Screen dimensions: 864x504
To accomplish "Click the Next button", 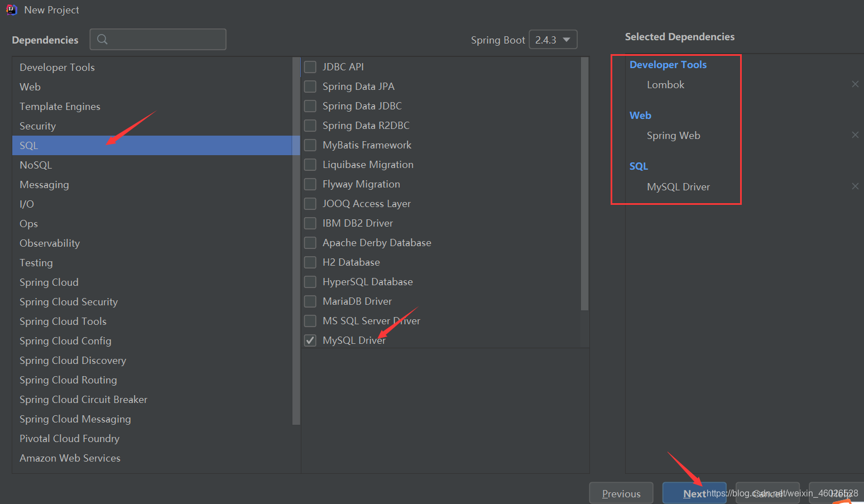I will pos(694,493).
